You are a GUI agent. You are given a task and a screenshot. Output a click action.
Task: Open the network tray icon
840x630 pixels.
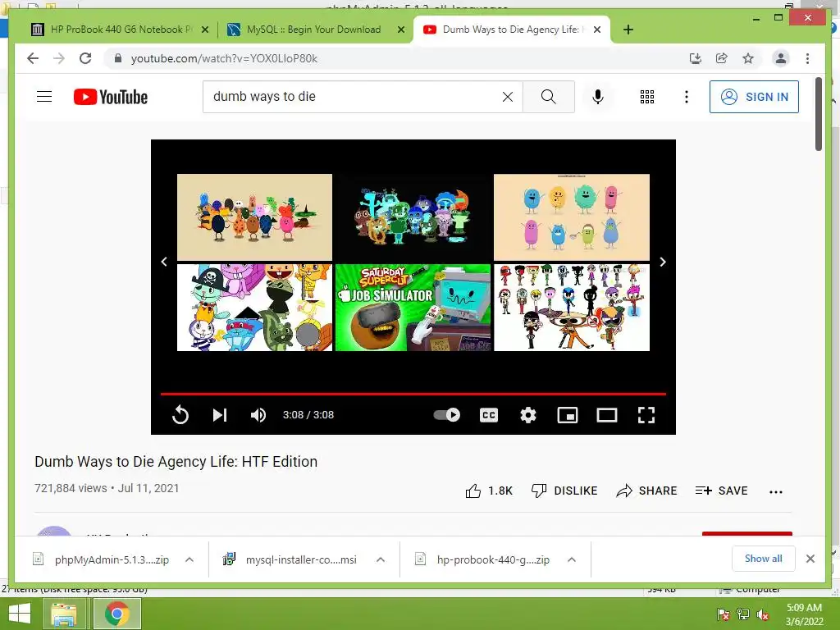click(x=743, y=614)
